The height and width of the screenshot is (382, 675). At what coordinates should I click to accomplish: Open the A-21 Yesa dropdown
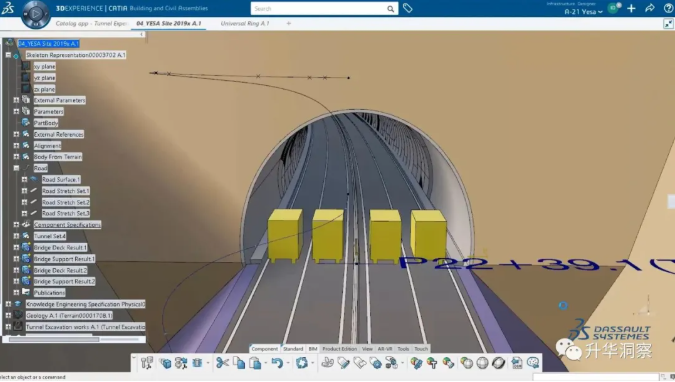pyautogui.click(x=583, y=12)
